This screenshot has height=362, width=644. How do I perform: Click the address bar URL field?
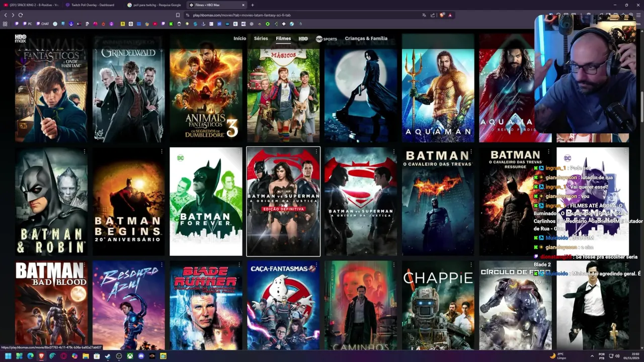coord(302,15)
